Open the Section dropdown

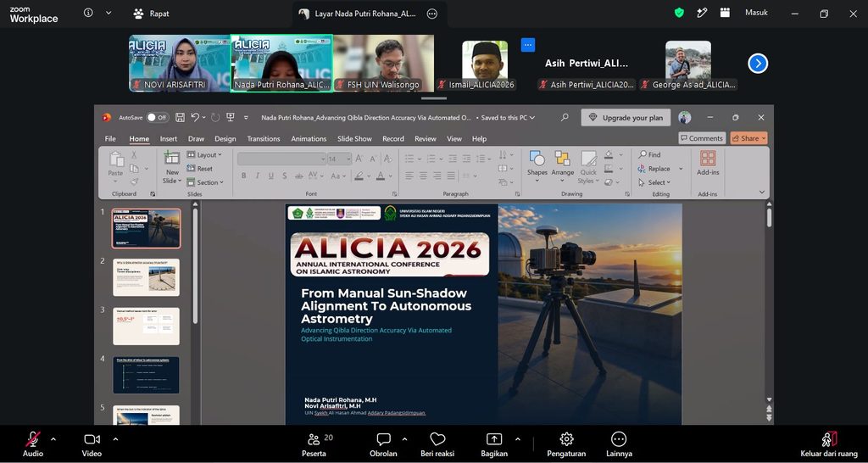tap(205, 182)
